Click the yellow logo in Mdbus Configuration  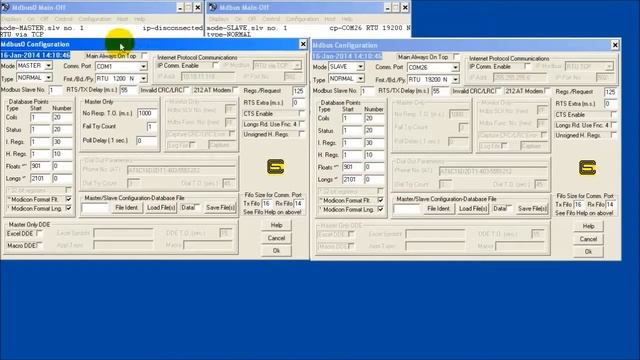click(587, 167)
